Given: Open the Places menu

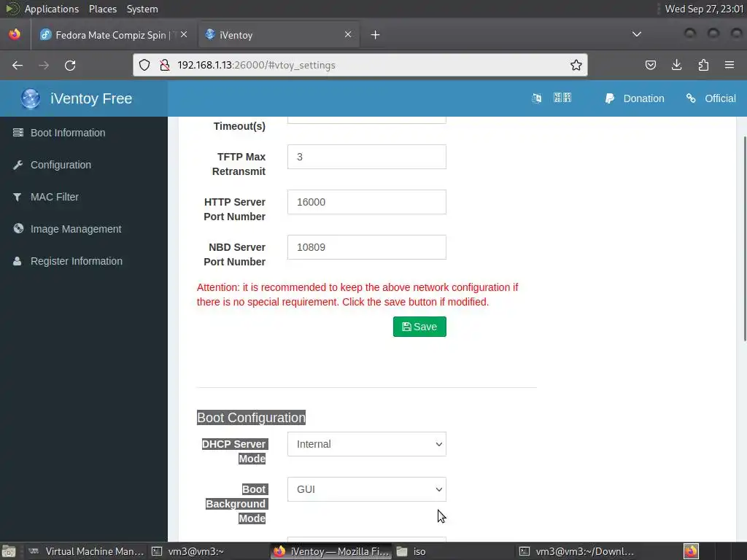Looking at the screenshot, I should tap(103, 9).
